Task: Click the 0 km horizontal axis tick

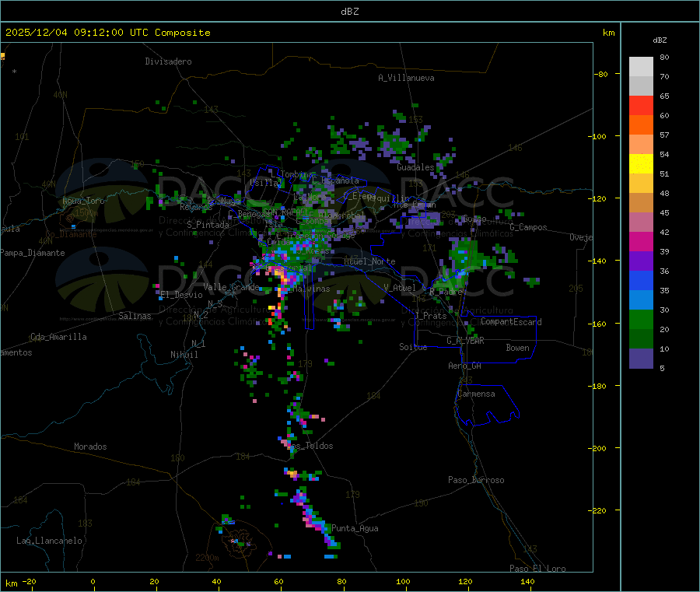Action: point(93,582)
